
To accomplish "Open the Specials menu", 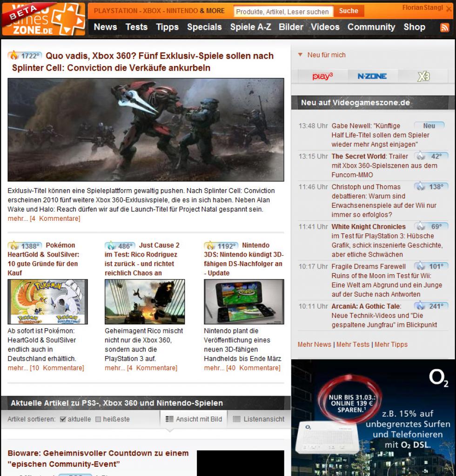I will pos(204,27).
